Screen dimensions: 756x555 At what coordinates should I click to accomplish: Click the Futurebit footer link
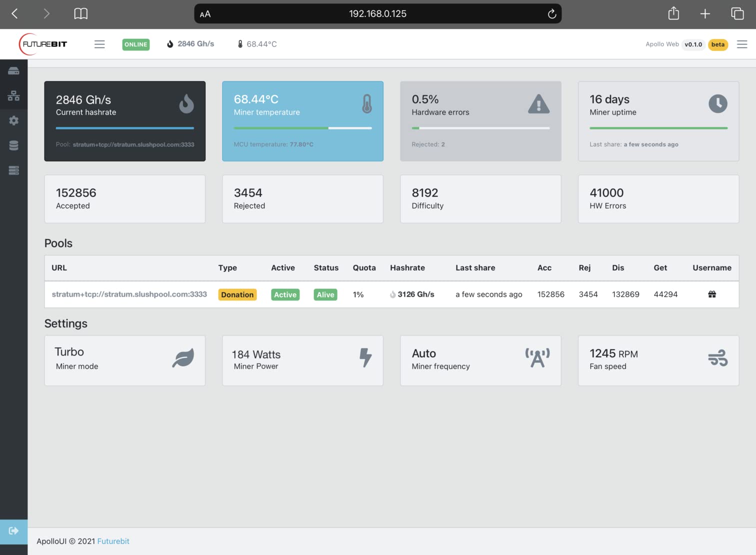[113, 541]
